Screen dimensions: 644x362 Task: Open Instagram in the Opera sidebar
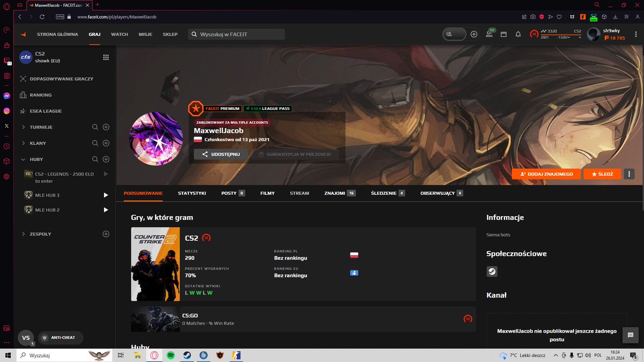tap(6, 111)
